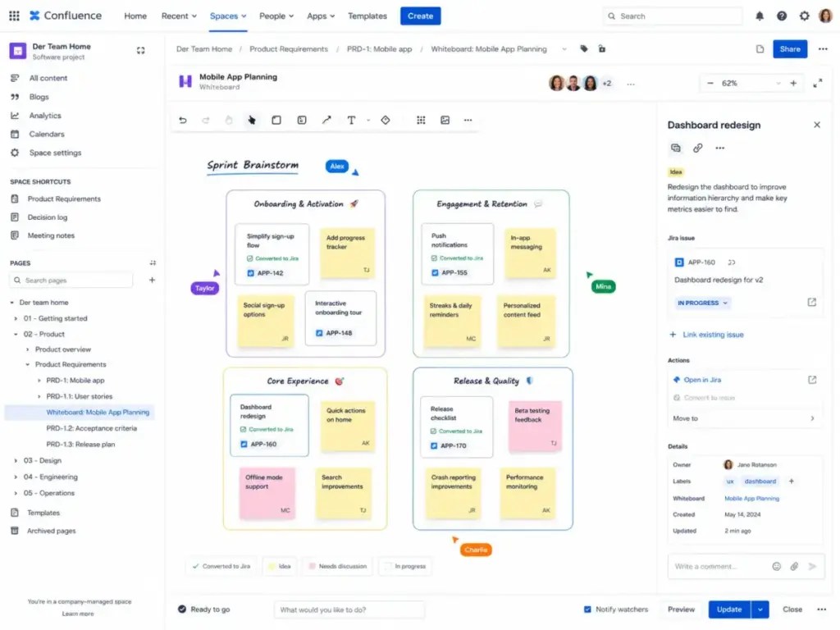Toggle the Converted to Jira legend filter
The width and height of the screenshot is (840, 630).
(x=221, y=566)
